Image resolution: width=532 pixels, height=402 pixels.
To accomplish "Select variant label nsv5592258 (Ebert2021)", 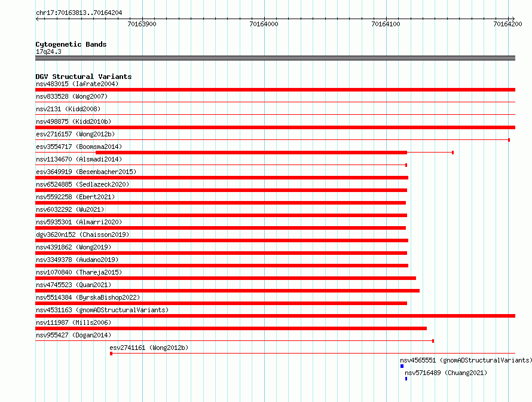I will click(75, 197).
